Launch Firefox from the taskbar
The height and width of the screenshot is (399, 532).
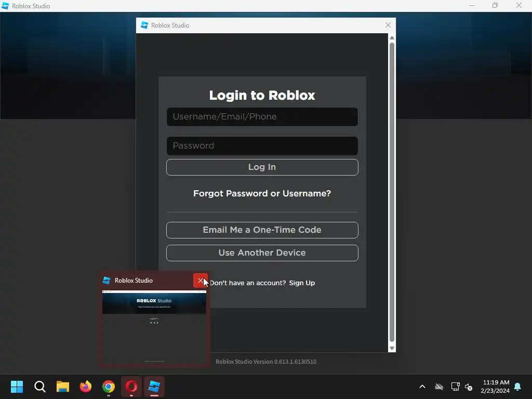click(86, 387)
